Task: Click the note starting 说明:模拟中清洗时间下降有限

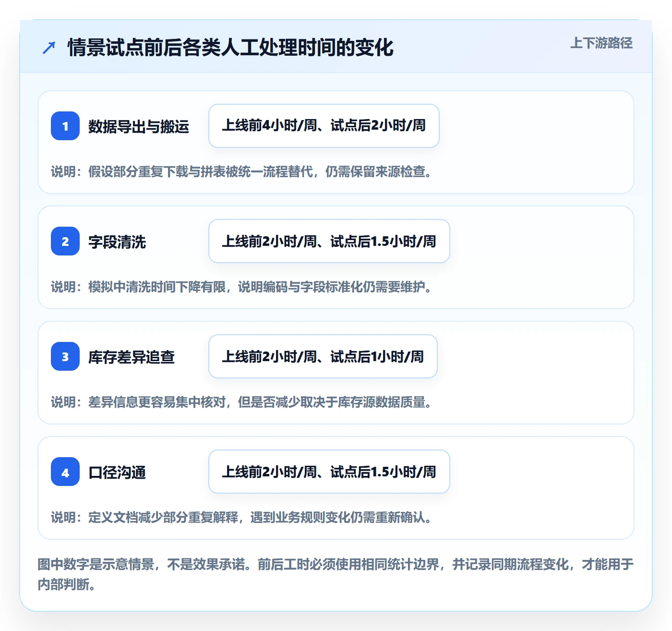Action: click(242, 287)
